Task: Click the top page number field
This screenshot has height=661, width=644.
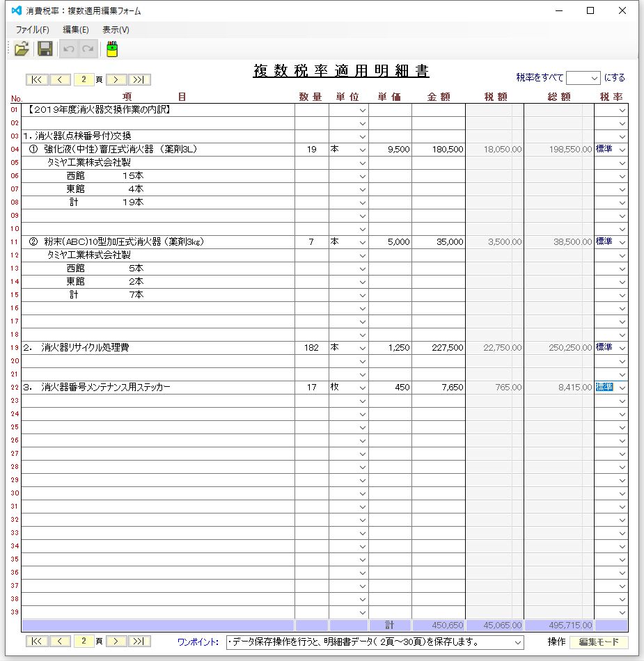Action: coord(84,80)
